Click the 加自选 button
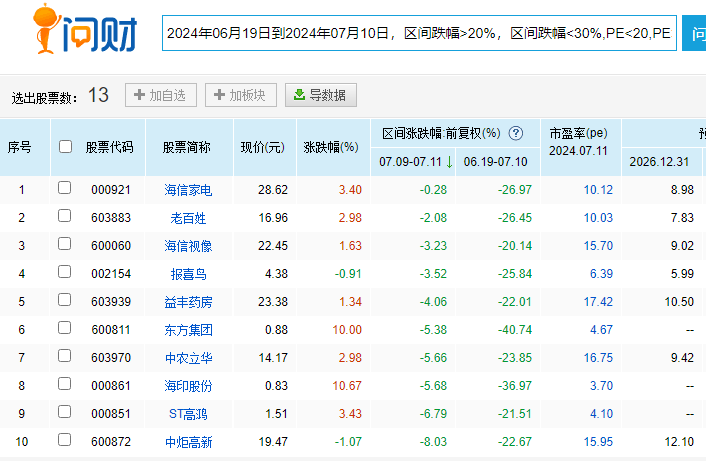The height and width of the screenshot is (461, 706). (x=161, y=95)
